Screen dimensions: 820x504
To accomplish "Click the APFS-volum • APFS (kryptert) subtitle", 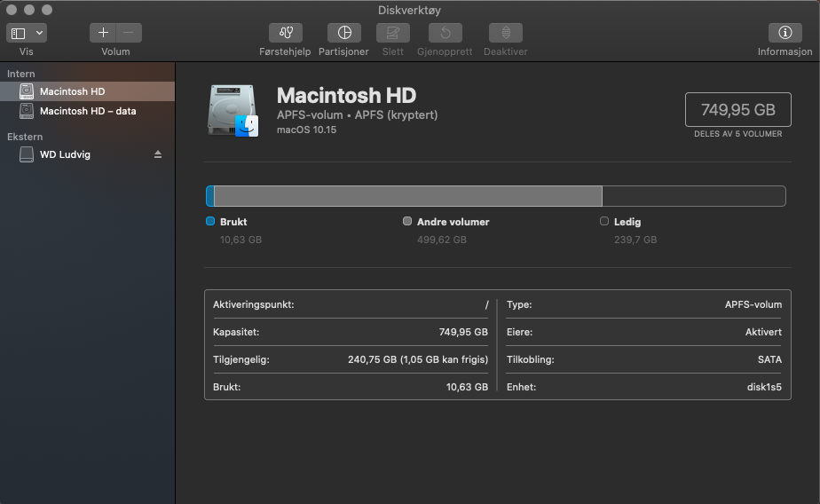I will (x=357, y=115).
